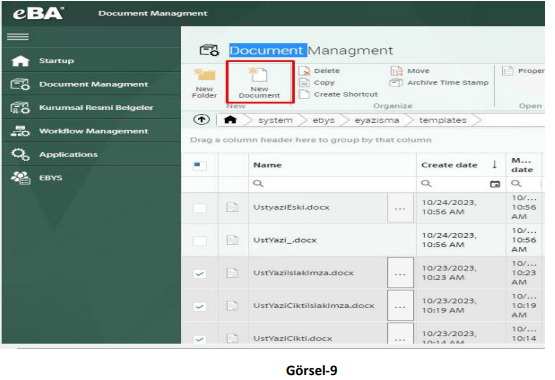Screen dimensions: 555x380
Task: Click Copy in the Organize group
Action: (317, 82)
